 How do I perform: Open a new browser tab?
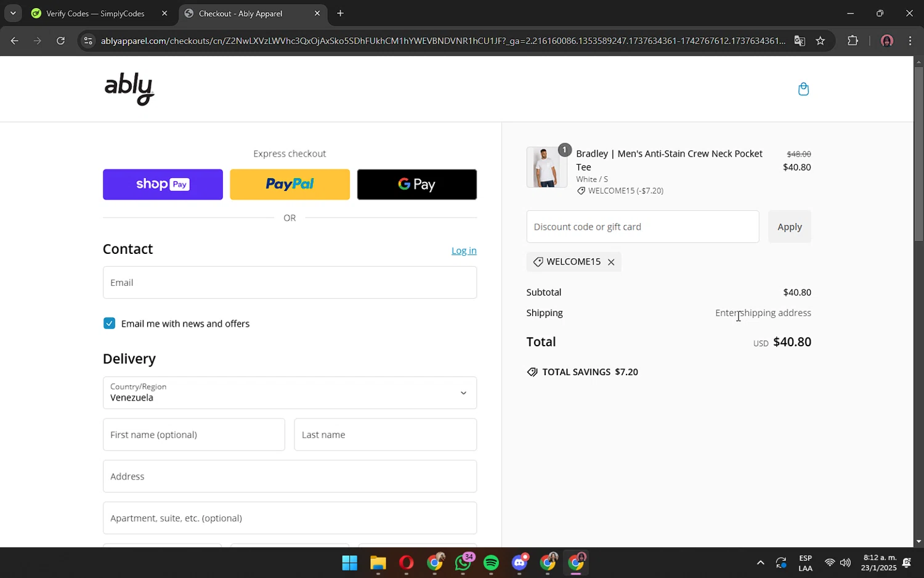pyautogui.click(x=340, y=13)
